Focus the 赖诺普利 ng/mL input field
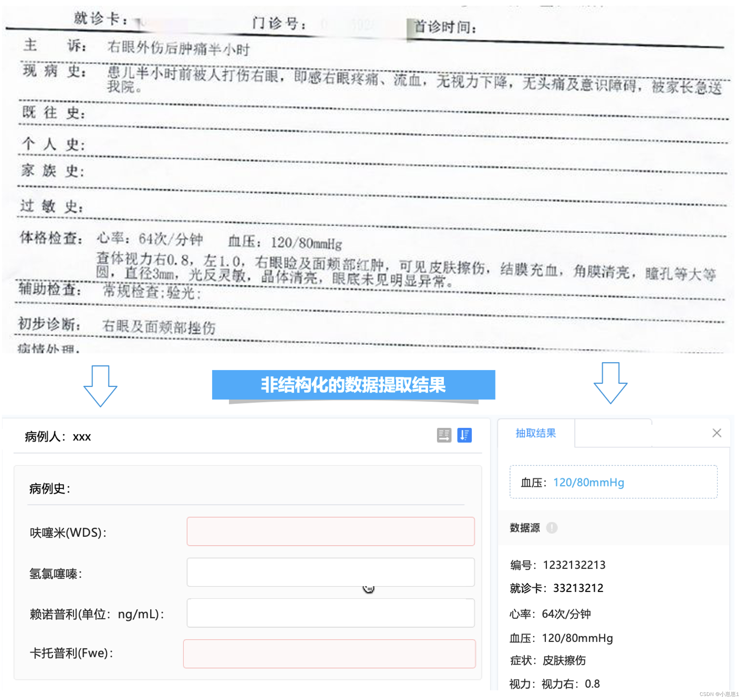 click(x=330, y=613)
